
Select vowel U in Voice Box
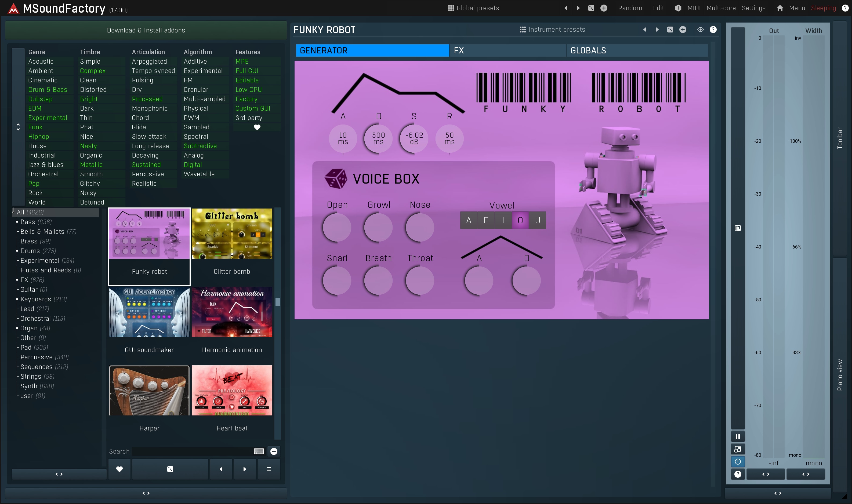(537, 220)
